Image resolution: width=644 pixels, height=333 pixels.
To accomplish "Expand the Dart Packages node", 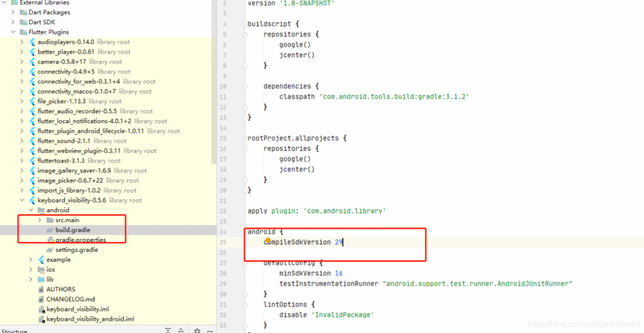I will click(13, 13).
